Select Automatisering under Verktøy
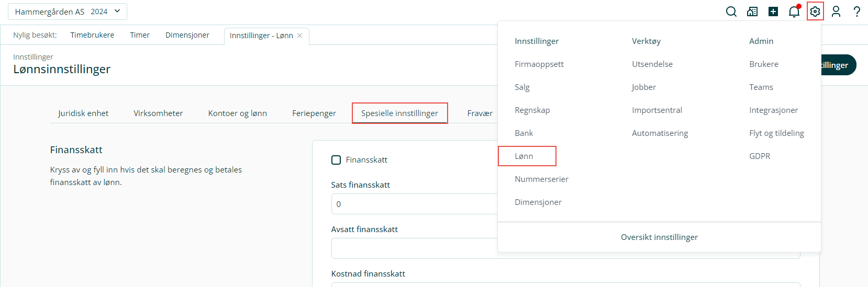Viewport: 868px width, 287px height. click(660, 133)
